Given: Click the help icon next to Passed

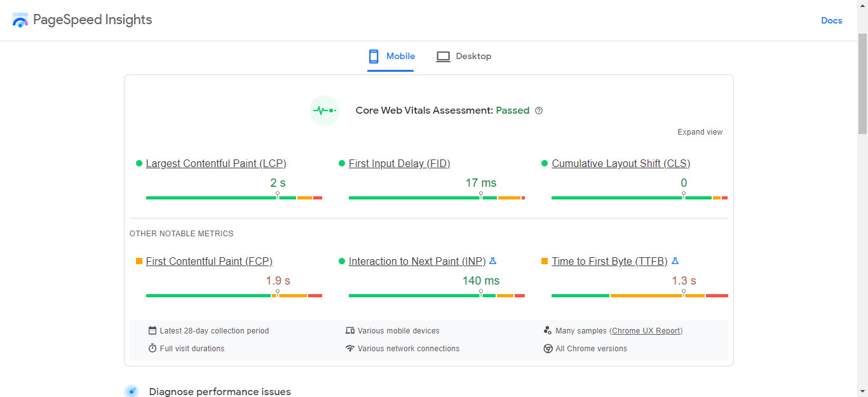Looking at the screenshot, I should pos(539,111).
